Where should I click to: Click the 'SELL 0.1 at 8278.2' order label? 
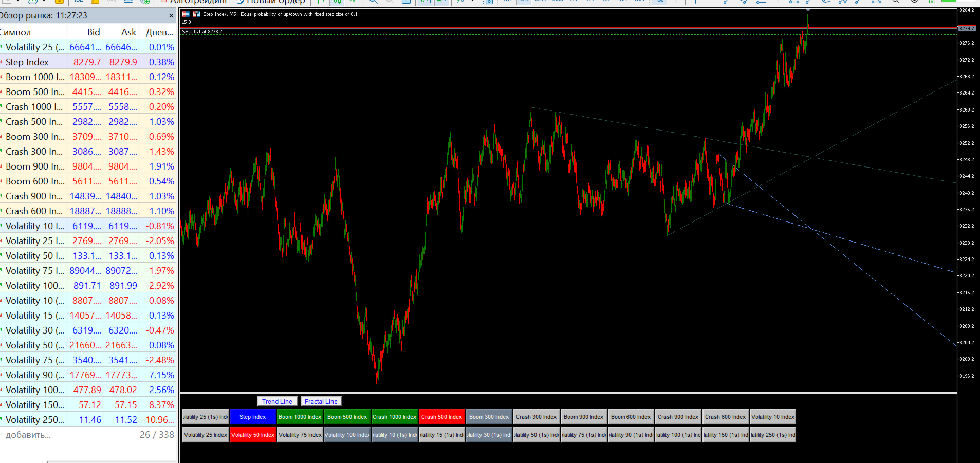click(202, 32)
